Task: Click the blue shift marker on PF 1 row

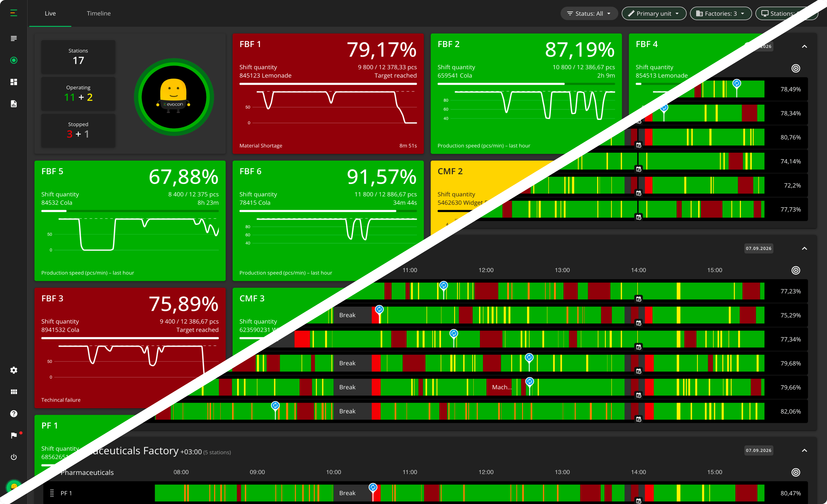Action: [373, 488]
